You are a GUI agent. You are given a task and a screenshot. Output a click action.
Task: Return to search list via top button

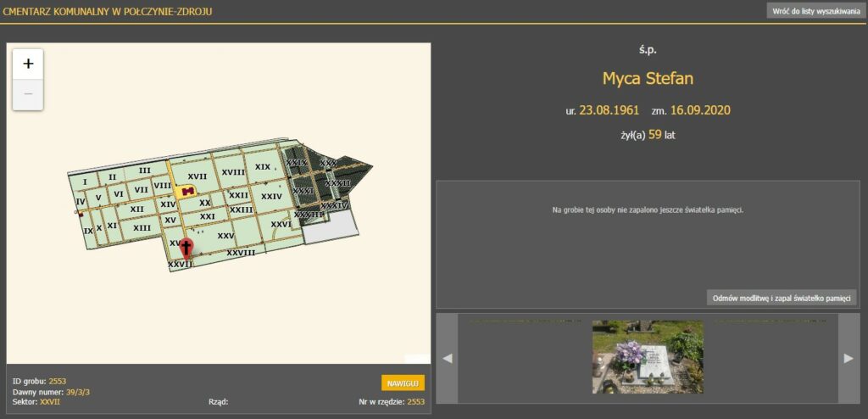pyautogui.click(x=815, y=11)
